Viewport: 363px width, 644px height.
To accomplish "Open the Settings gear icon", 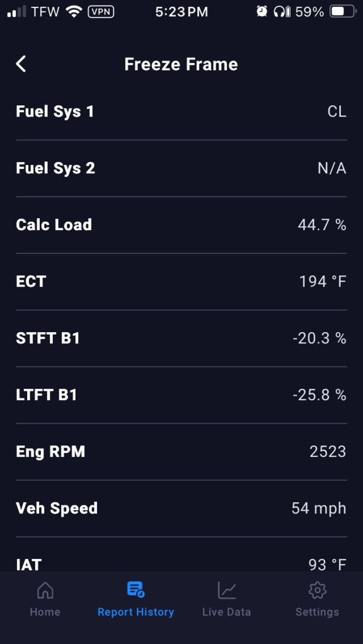I will pos(318,590).
